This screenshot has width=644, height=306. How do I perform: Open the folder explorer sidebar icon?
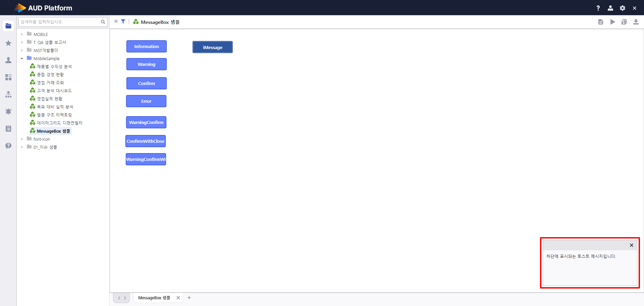point(8,26)
